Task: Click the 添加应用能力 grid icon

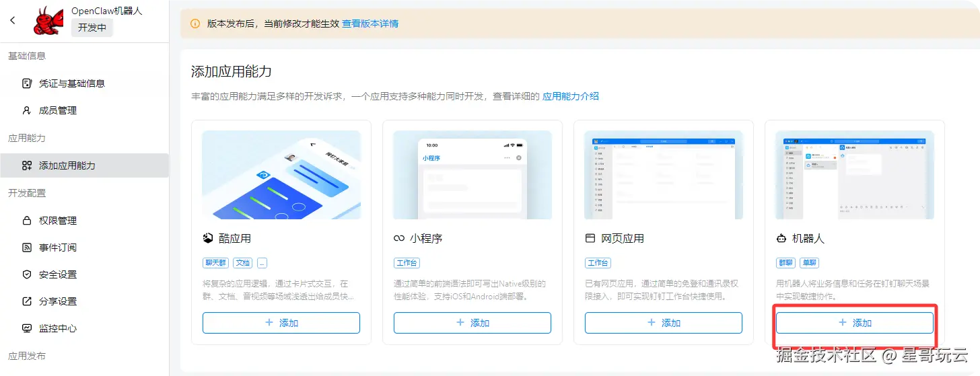Action: 27,165
